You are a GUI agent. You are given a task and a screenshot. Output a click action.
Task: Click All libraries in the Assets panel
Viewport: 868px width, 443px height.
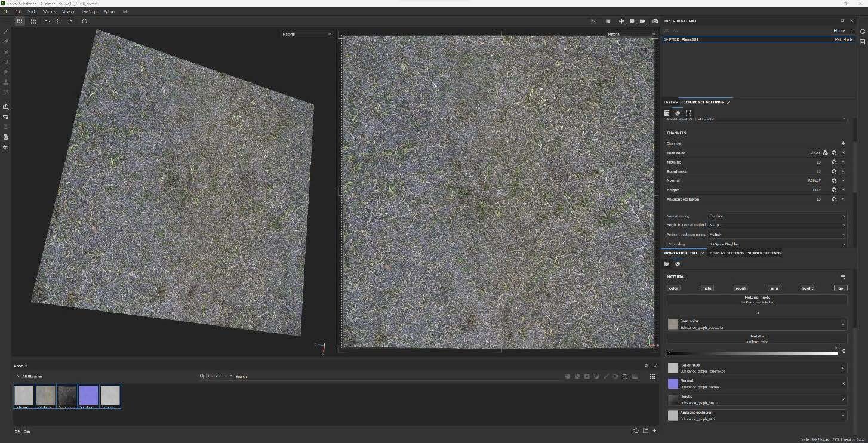31,376
